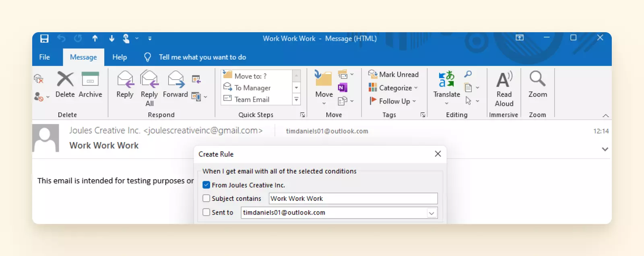
Task: Open the Select cursor dropdown in the Editing group
Action: point(472,101)
